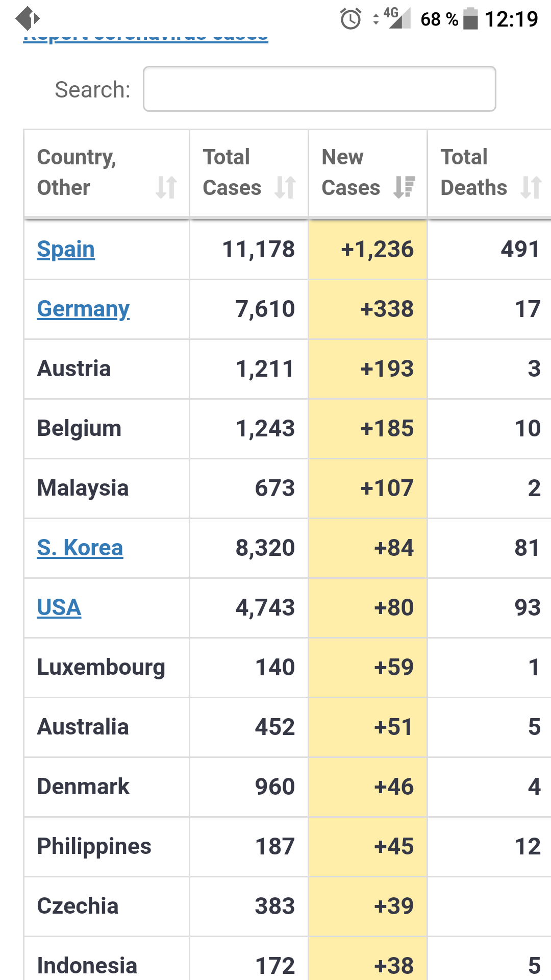Tap the 12:19 clock in status bar
551x980 pixels.
(x=511, y=19)
